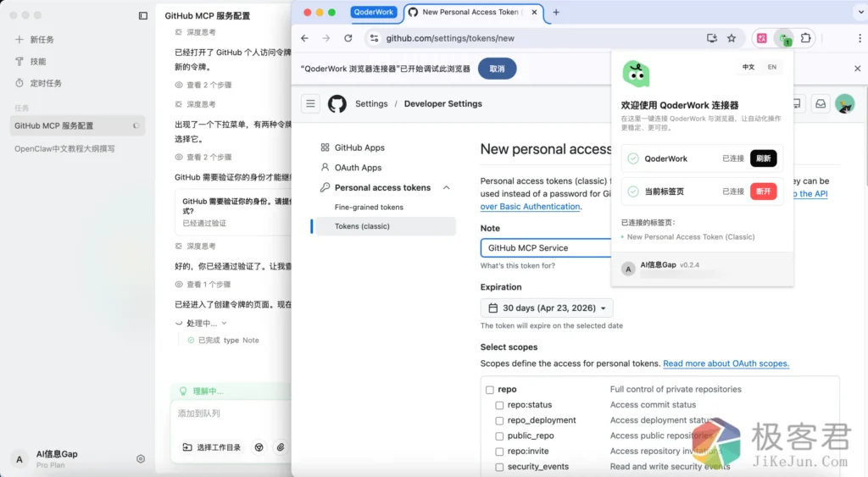Click the GitHub Octocat logo

[337, 103]
